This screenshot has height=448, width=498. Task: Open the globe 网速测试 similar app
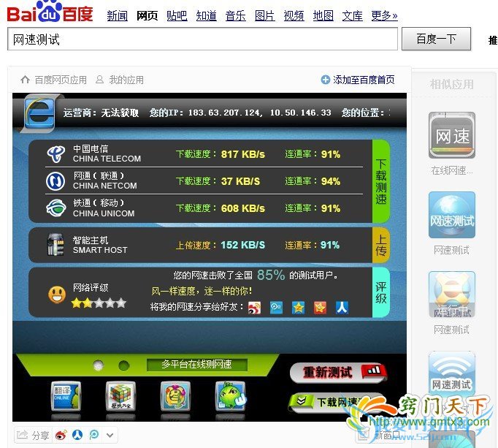(452, 215)
